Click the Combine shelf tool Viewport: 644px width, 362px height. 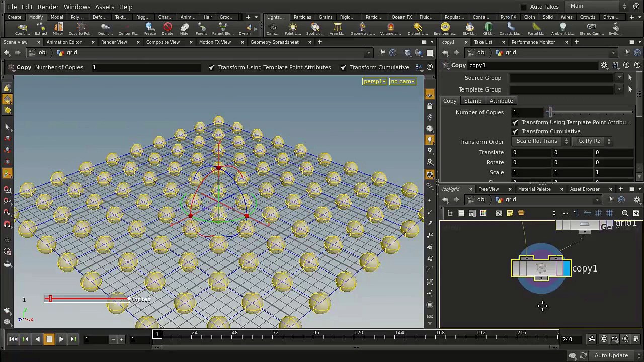pyautogui.click(x=22, y=29)
